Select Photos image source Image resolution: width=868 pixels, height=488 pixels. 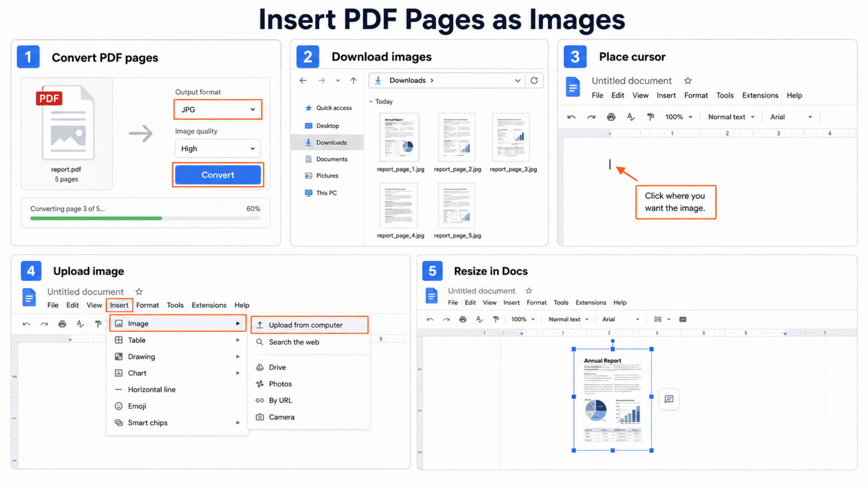click(x=309, y=384)
